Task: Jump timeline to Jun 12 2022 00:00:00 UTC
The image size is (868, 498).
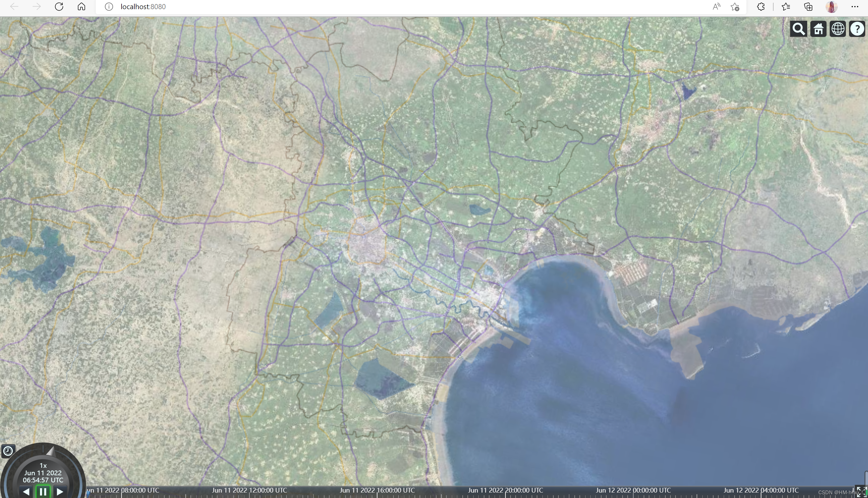Action: [633, 490]
